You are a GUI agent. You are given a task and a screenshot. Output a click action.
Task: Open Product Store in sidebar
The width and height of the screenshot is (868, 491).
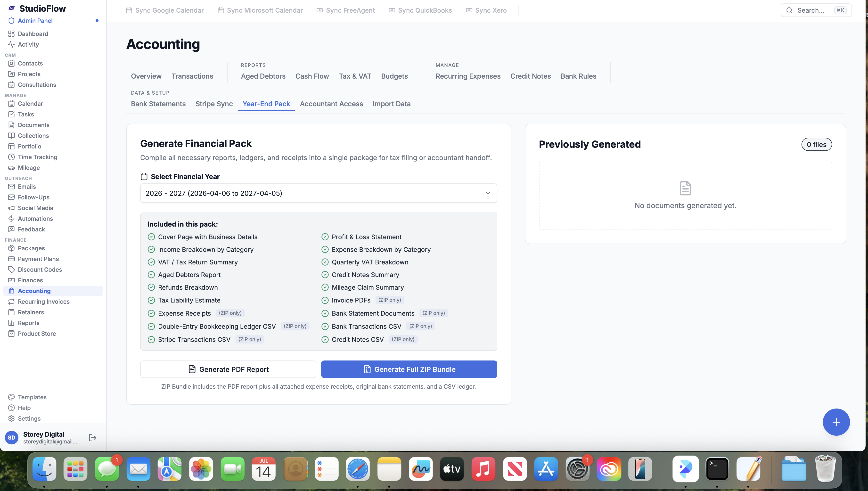point(37,334)
